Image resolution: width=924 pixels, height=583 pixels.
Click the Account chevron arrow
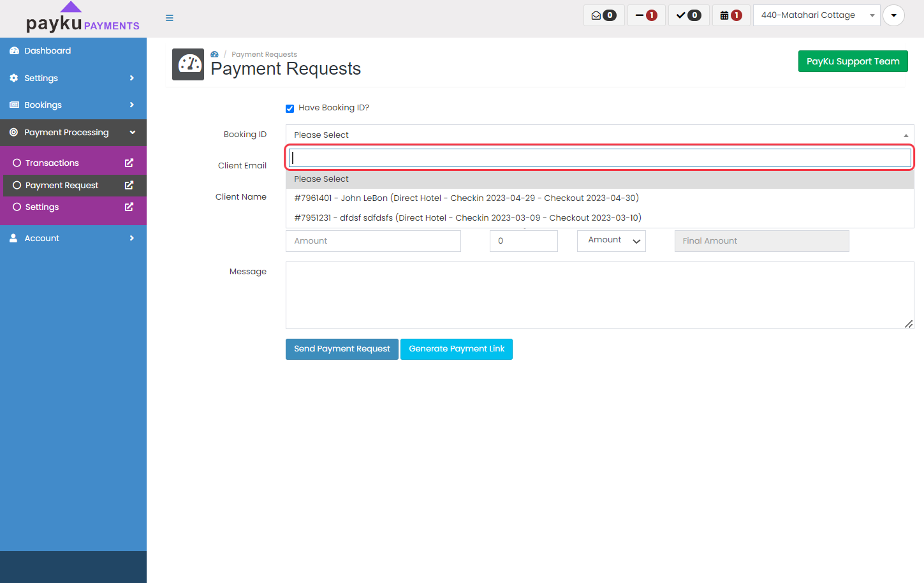pyautogui.click(x=132, y=238)
